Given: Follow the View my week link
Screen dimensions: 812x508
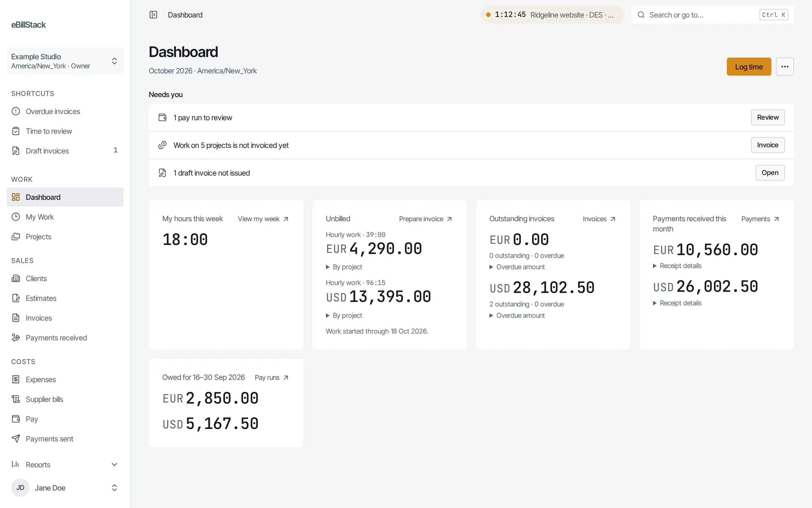Looking at the screenshot, I should 263,219.
